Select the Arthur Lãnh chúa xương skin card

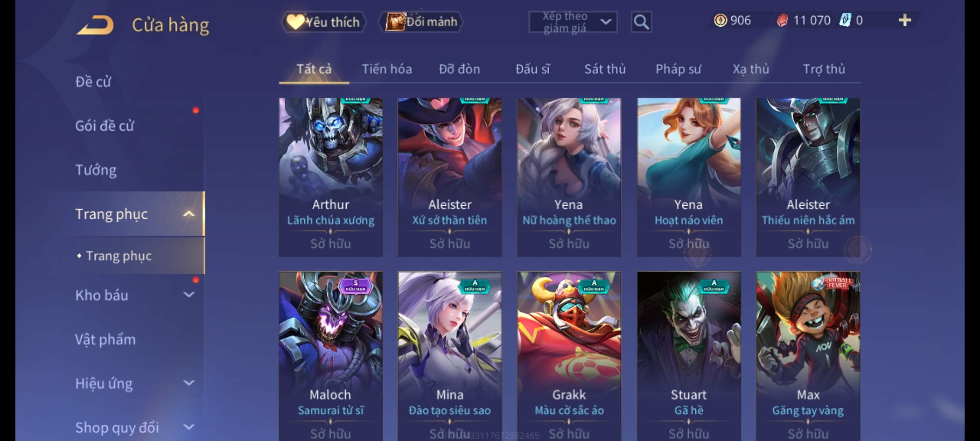tap(331, 177)
